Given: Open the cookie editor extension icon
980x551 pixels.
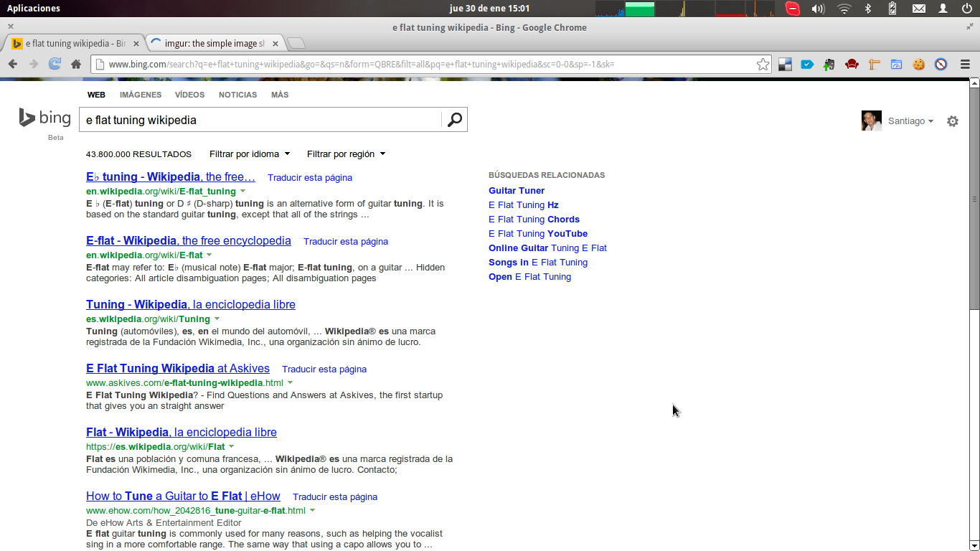Looking at the screenshot, I should tap(918, 65).
